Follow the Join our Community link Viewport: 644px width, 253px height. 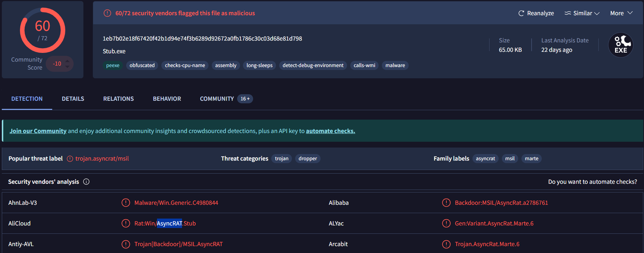click(x=38, y=131)
